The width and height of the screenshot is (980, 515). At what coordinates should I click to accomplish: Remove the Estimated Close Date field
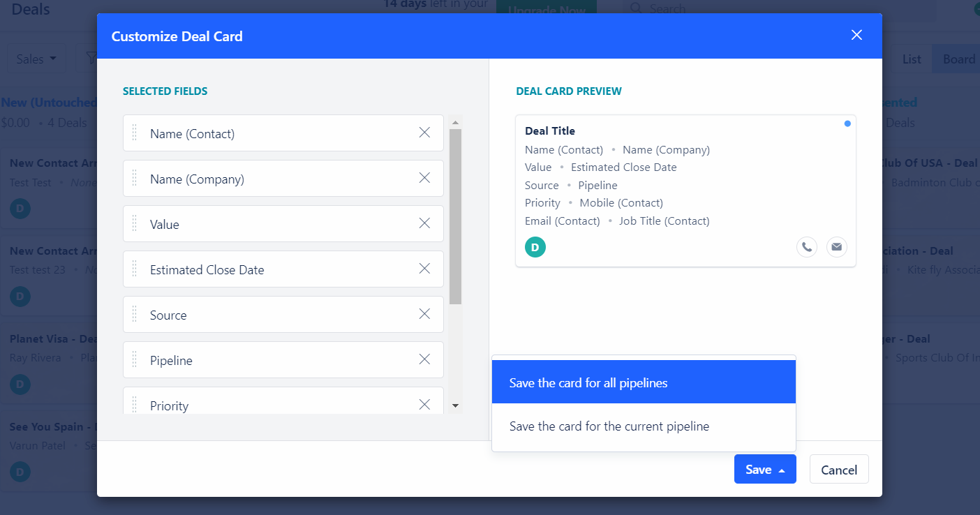pos(424,269)
